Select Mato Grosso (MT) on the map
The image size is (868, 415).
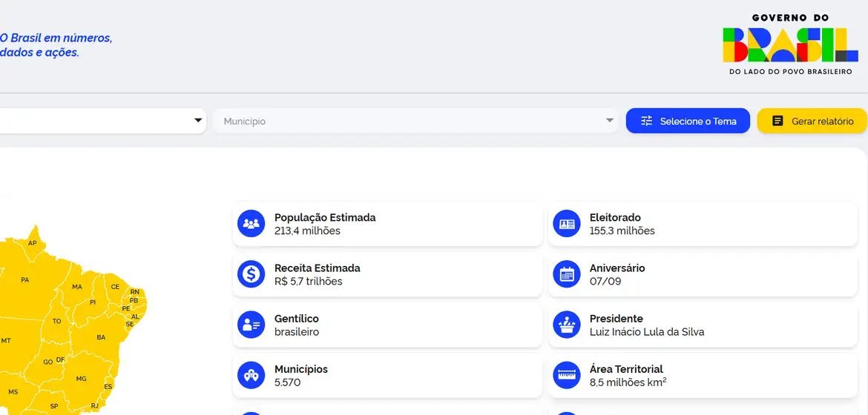coord(5,341)
